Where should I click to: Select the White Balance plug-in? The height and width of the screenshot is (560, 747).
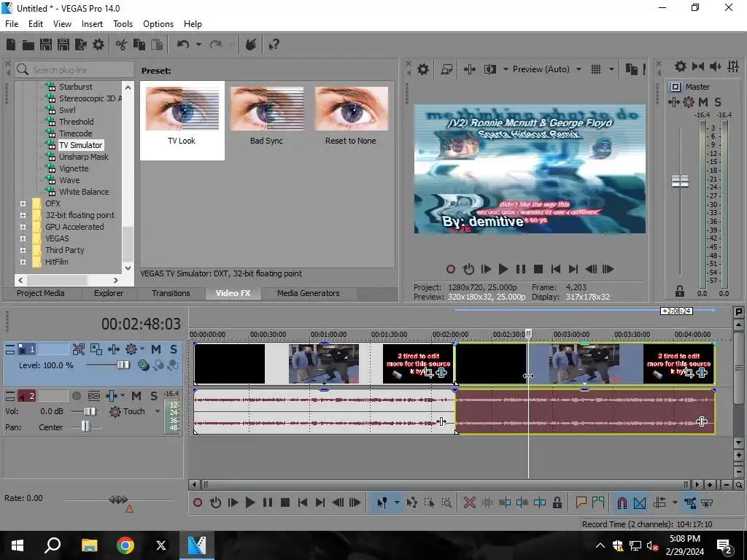[x=84, y=192]
